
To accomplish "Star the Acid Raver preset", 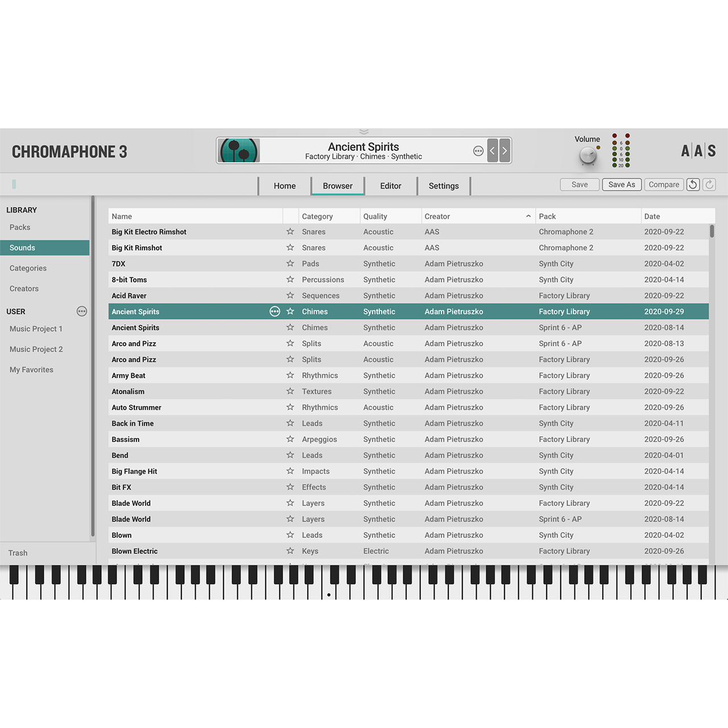I will click(x=290, y=295).
